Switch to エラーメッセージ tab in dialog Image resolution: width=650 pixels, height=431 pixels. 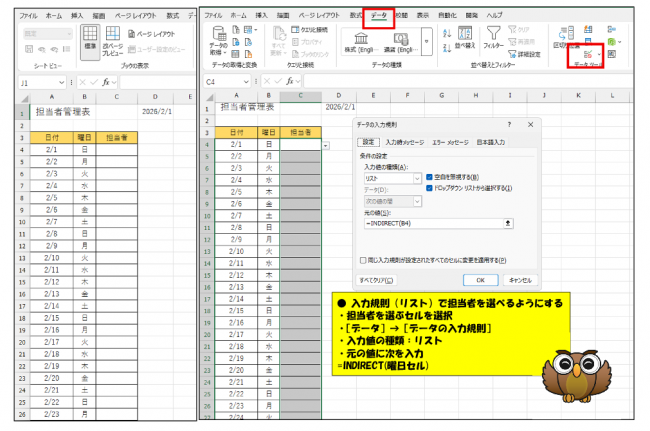[451, 142]
